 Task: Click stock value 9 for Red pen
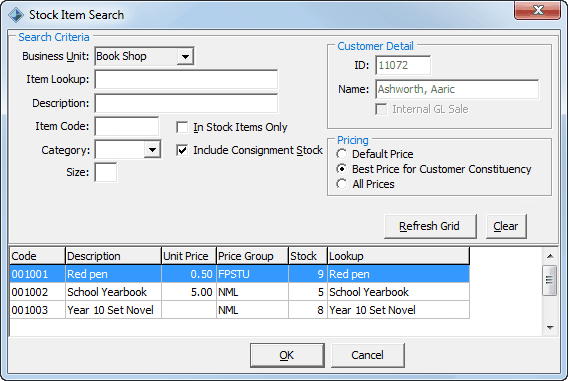pos(308,274)
